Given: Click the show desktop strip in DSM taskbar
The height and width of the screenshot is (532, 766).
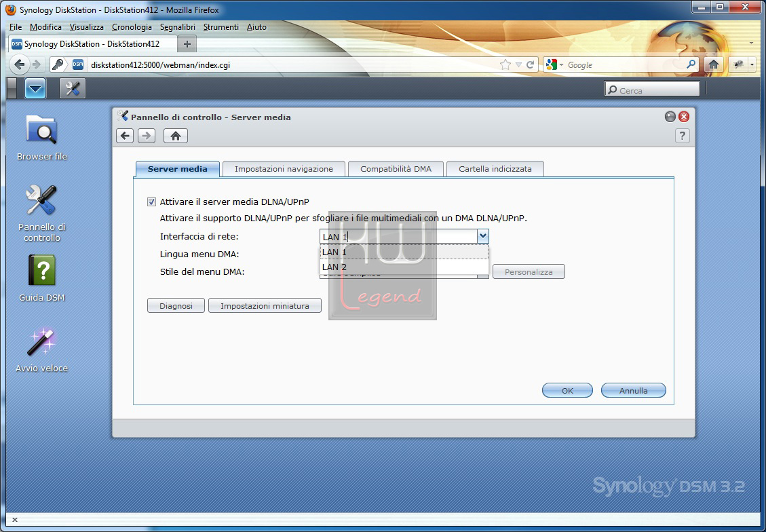Looking at the screenshot, I should click(x=12, y=88).
